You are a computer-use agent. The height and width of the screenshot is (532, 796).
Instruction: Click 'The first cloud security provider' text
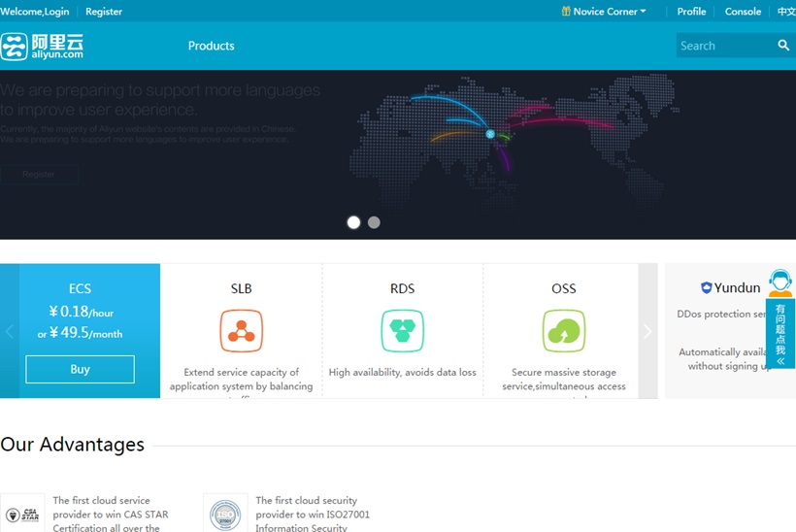click(x=313, y=515)
